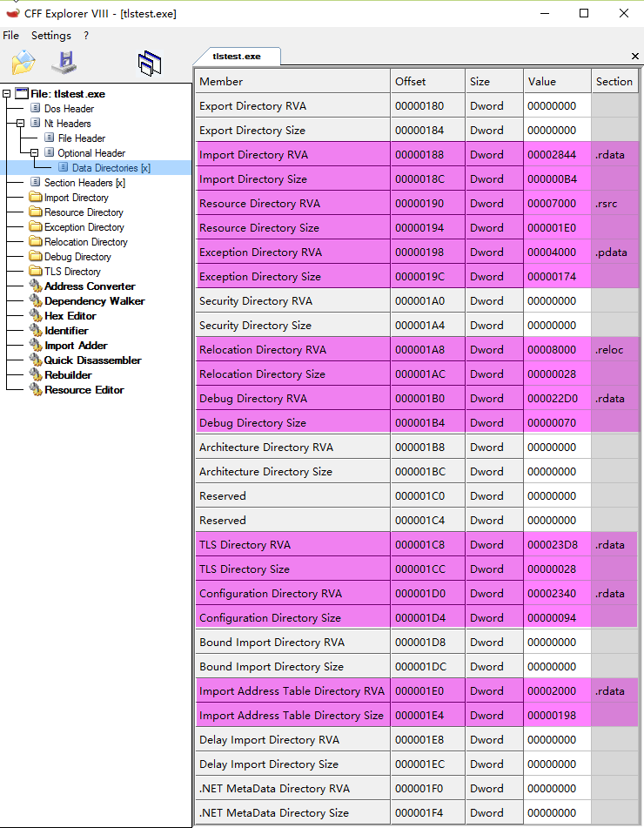The height and width of the screenshot is (828, 644).
Task: Click the .reloc section cell
Action: point(614,350)
